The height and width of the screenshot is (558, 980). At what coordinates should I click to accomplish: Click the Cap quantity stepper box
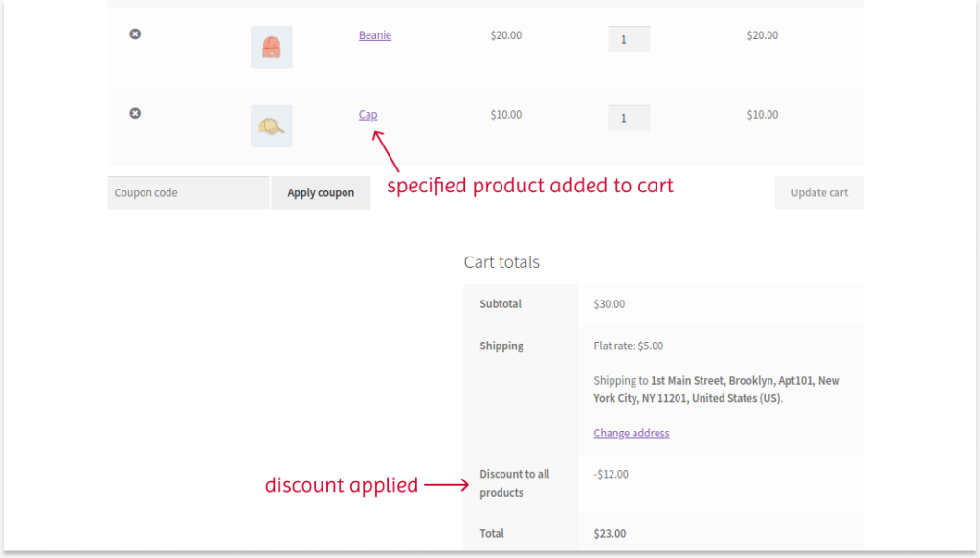(629, 118)
